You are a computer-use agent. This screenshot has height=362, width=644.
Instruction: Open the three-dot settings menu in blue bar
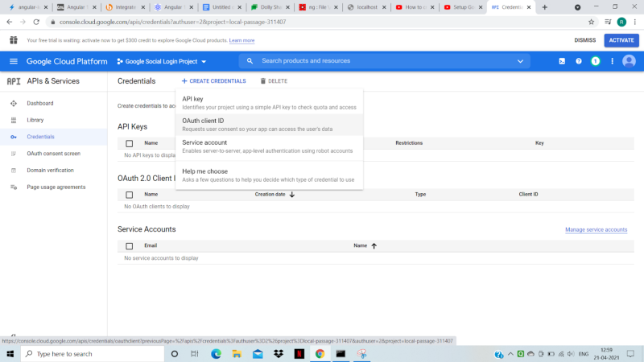[612, 61]
